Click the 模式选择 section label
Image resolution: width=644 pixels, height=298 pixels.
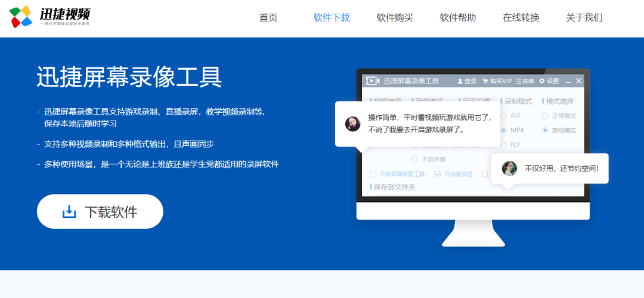pyautogui.click(x=560, y=102)
